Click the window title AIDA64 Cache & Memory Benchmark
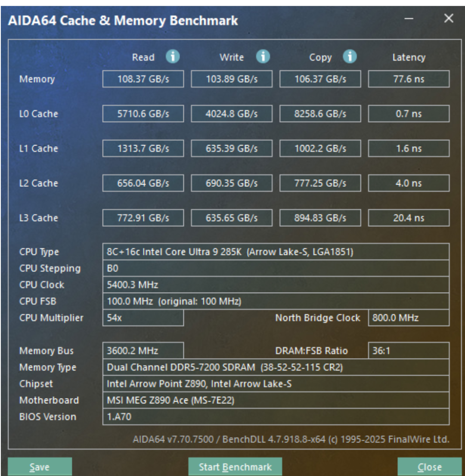Viewport: 465px width, 476px height. [123, 21]
